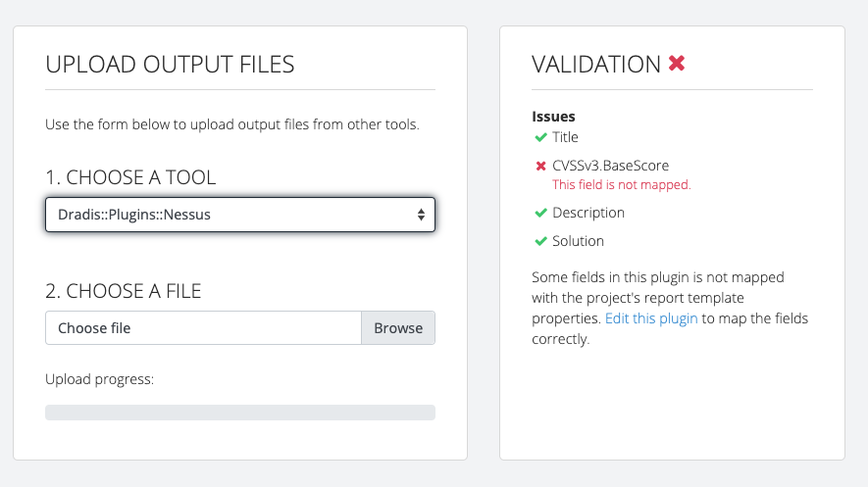Viewport: 868px width, 487px height.
Task: Follow the Edit this plugin link
Action: [x=651, y=318]
